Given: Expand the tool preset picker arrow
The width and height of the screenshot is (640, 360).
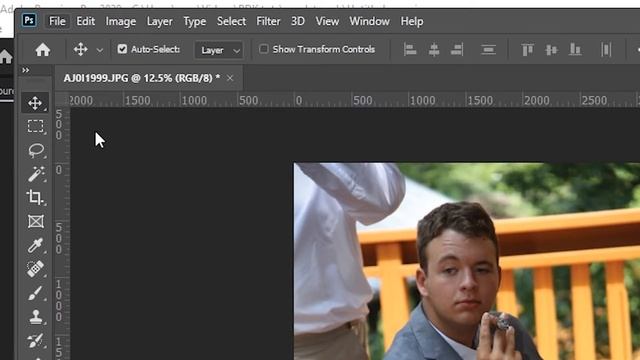Looking at the screenshot, I should (100, 50).
